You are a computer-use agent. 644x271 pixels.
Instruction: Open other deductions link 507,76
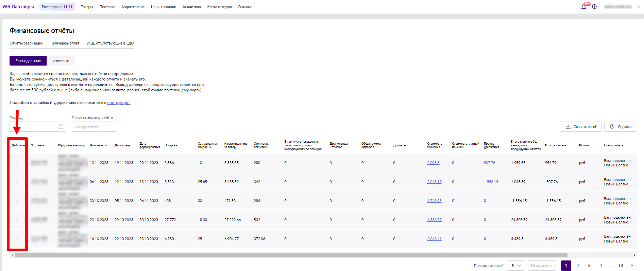489,163
